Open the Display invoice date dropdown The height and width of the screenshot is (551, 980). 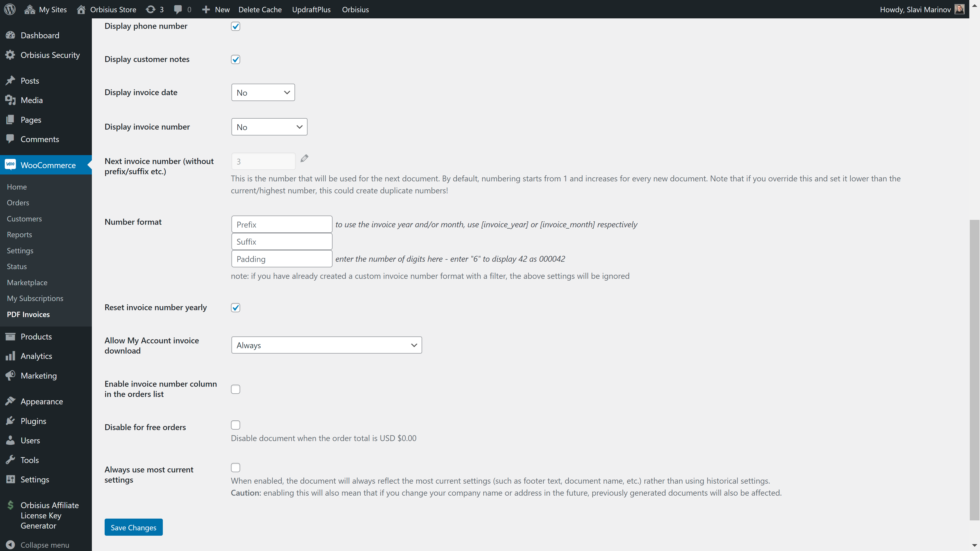[263, 92]
